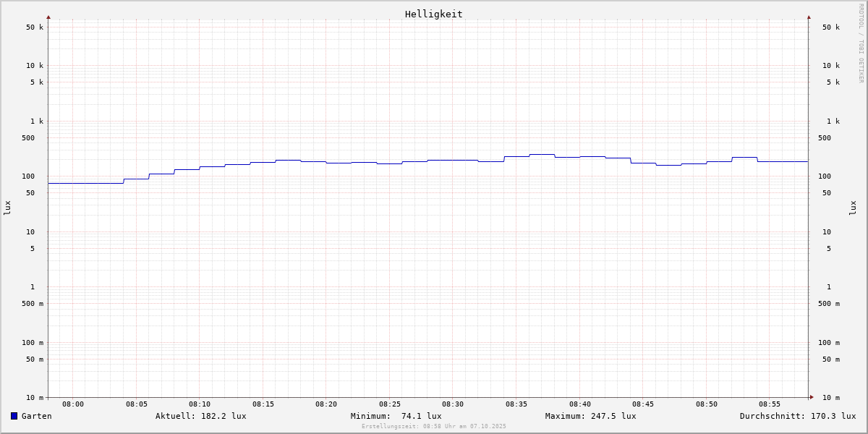868x434 pixels.
Task: Click the left axis 50 k label
Action: pos(35,27)
